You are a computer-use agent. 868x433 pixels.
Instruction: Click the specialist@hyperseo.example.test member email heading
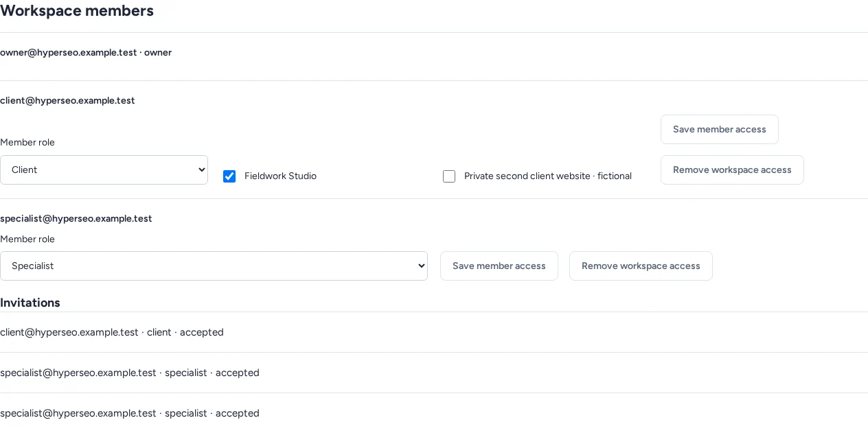pyautogui.click(x=76, y=218)
